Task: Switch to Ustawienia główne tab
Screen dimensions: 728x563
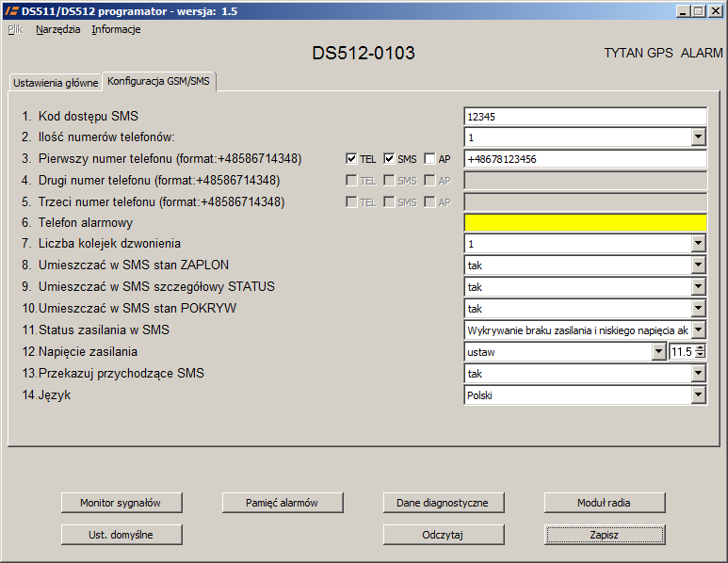Action: 56,83
